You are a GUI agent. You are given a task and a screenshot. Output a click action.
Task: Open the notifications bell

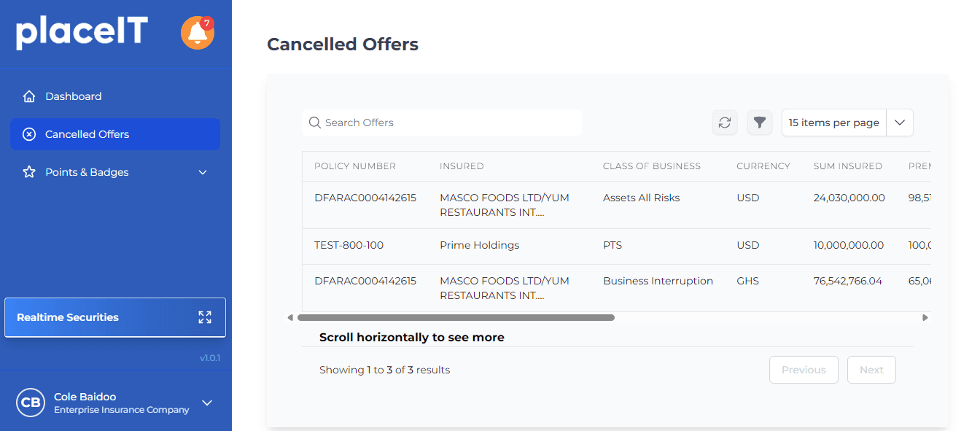197,33
